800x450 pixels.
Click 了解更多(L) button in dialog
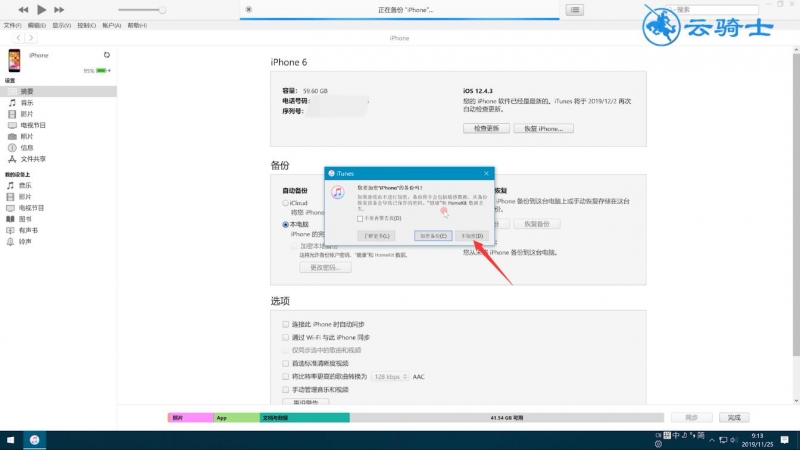pos(377,236)
